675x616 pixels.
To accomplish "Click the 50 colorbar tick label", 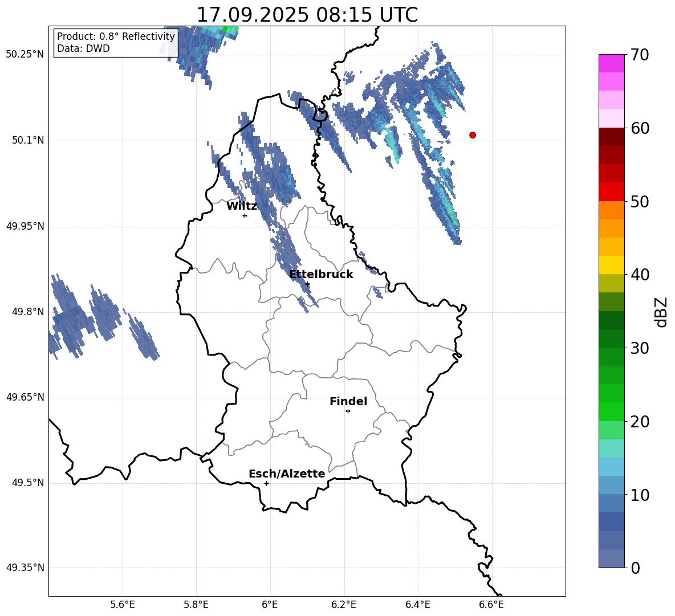I will pos(640,202).
